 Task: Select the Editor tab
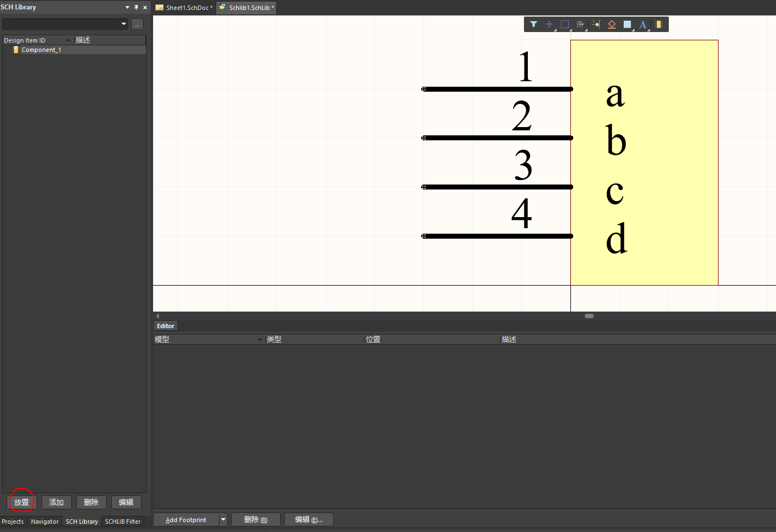pos(165,326)
